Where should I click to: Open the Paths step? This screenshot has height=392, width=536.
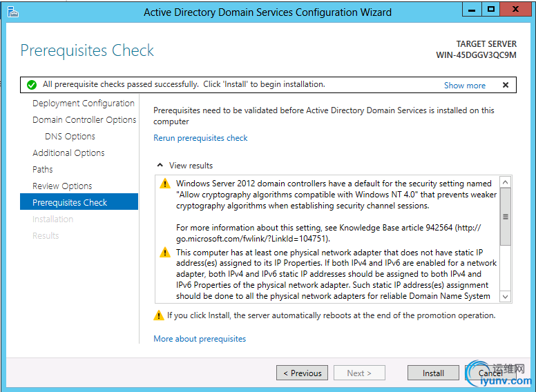point(42,169)
